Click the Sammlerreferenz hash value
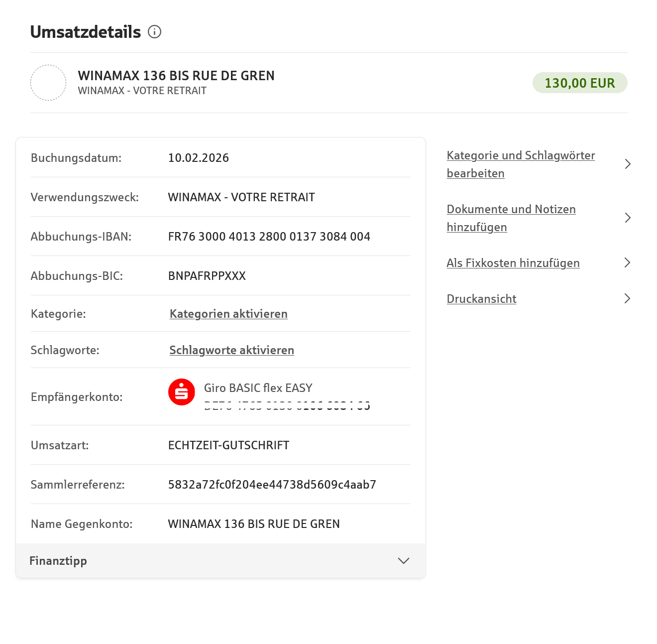 tap(272, 485)
